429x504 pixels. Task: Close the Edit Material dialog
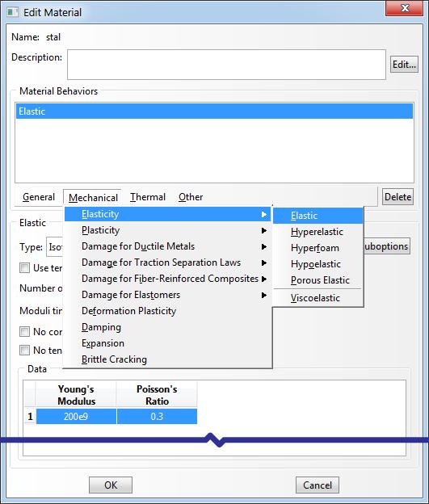tap(405, 8)
